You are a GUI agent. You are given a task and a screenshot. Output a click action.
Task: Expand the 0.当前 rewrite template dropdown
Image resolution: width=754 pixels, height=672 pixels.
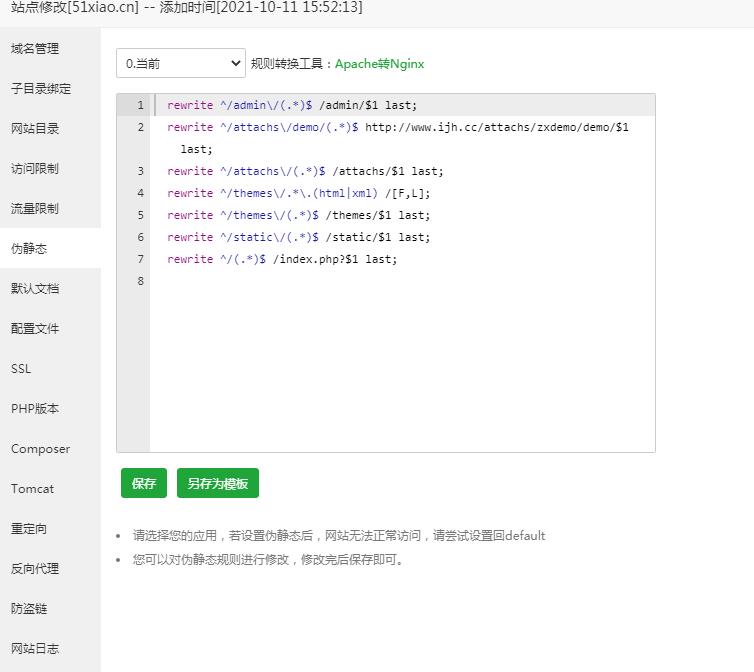[x=181, y=63]
